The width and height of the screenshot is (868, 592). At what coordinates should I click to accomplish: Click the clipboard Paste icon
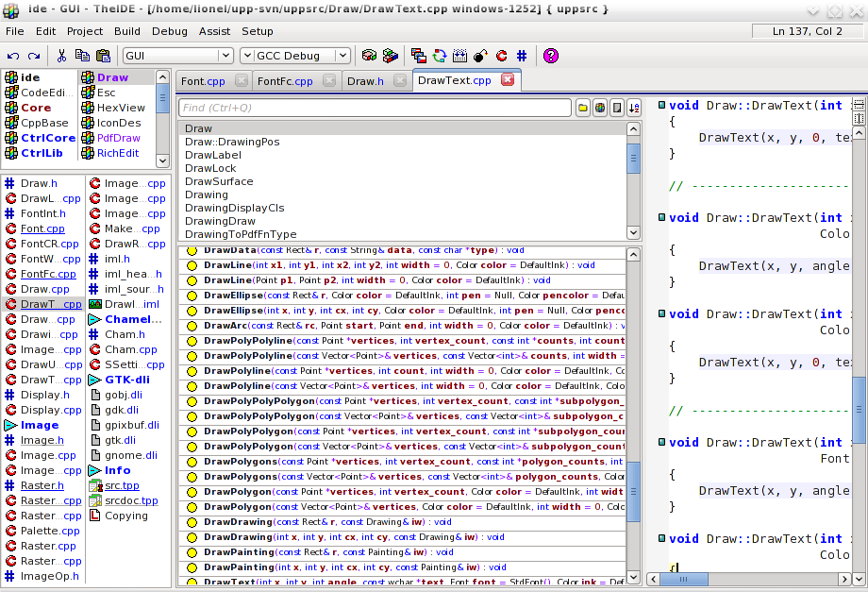coord(103,56)
